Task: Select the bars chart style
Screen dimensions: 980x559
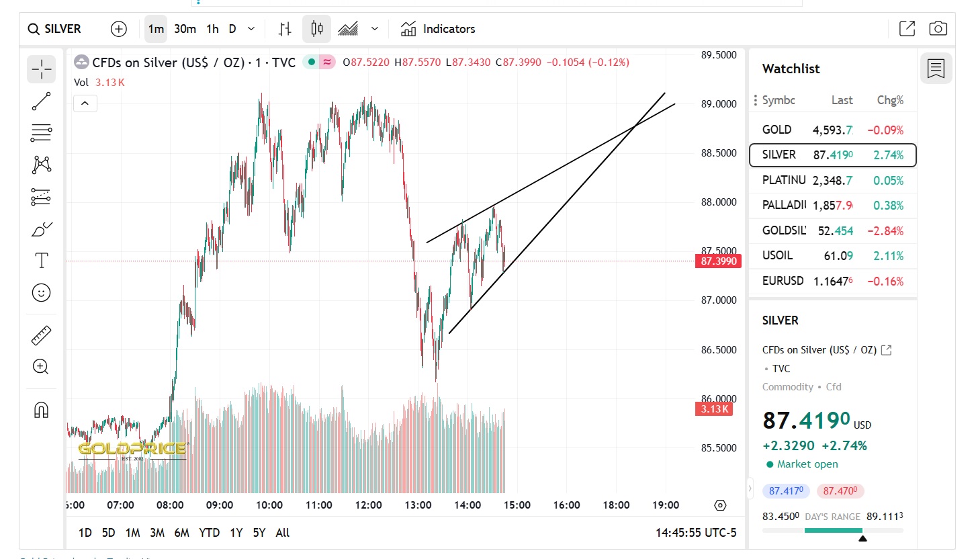Action: 285,29
